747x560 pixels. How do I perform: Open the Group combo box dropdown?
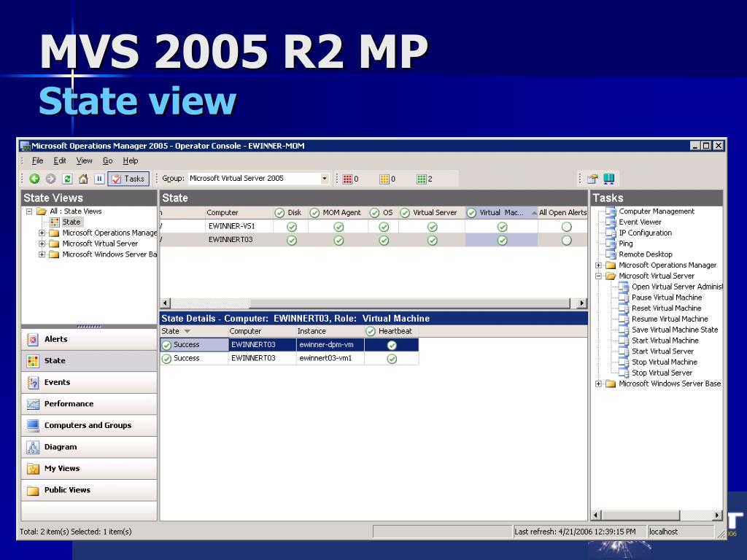(325, 179)
